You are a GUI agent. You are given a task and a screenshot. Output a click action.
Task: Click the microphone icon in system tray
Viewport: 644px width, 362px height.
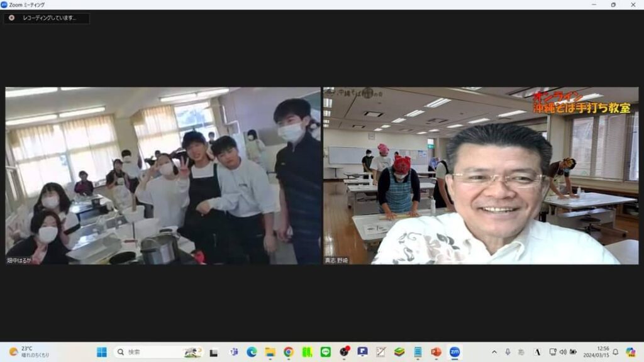point(508,352)
